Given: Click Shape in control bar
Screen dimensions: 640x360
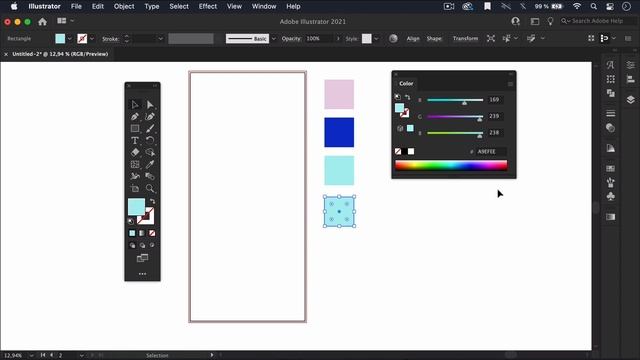Looking at the screenshot, I should 434,38.
